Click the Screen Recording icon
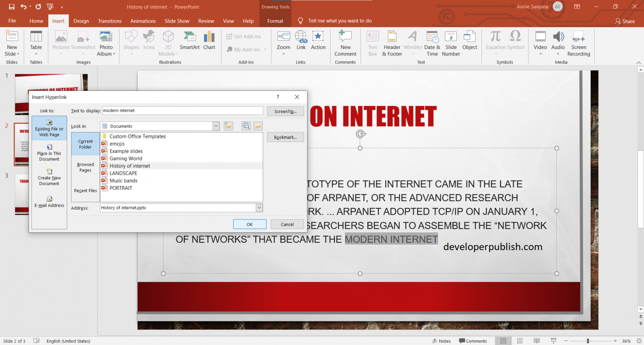This screenshot has height=345, width=644. pos(578,43)
